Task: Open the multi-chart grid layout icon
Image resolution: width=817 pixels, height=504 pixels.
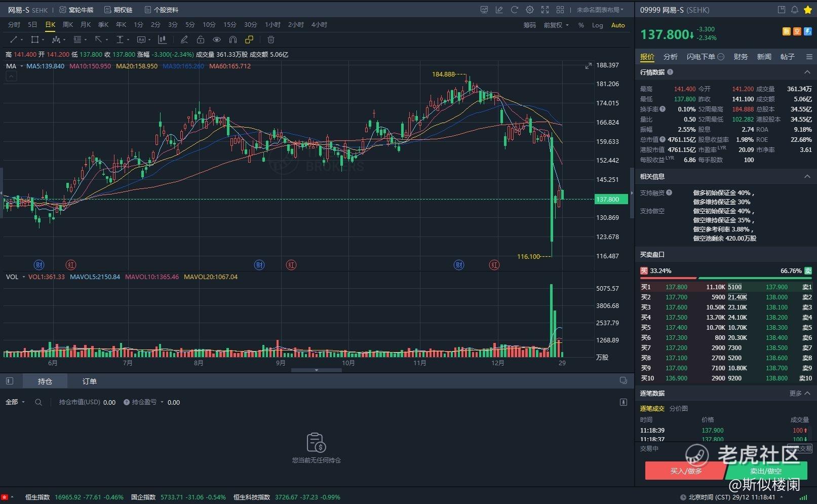Action: coord(560,10)
